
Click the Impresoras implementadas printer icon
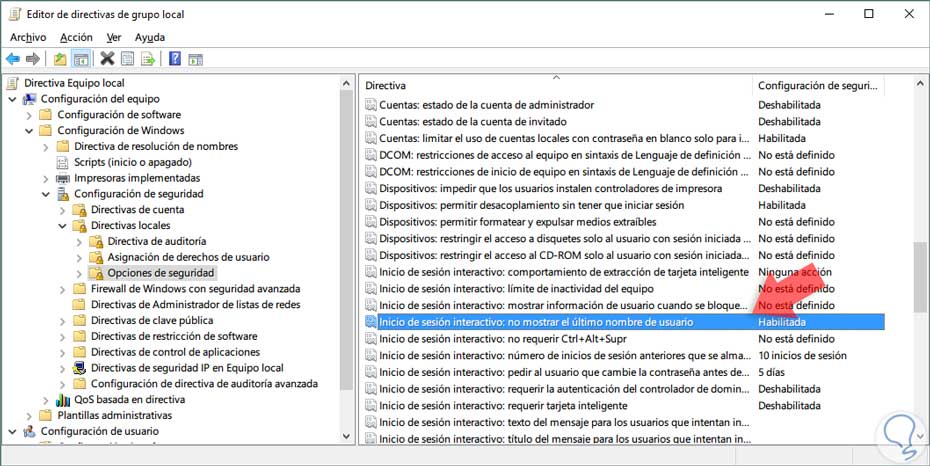click(62, 178)
